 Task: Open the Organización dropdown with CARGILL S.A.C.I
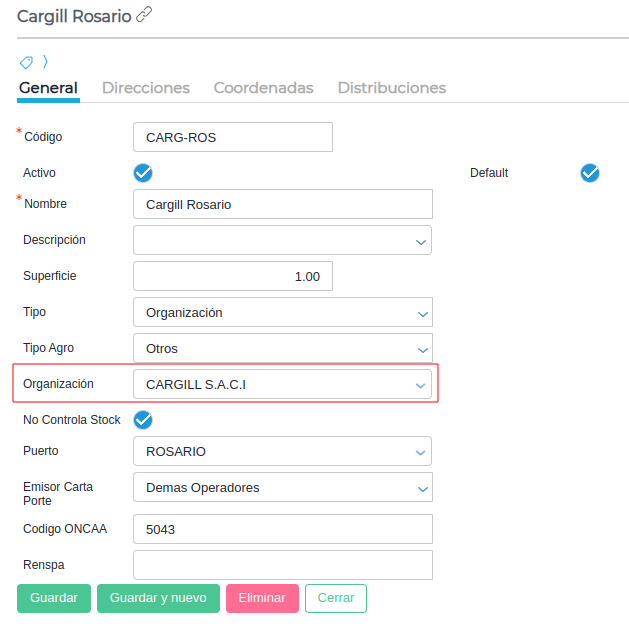pyautogui.click(x=282, y=384)
